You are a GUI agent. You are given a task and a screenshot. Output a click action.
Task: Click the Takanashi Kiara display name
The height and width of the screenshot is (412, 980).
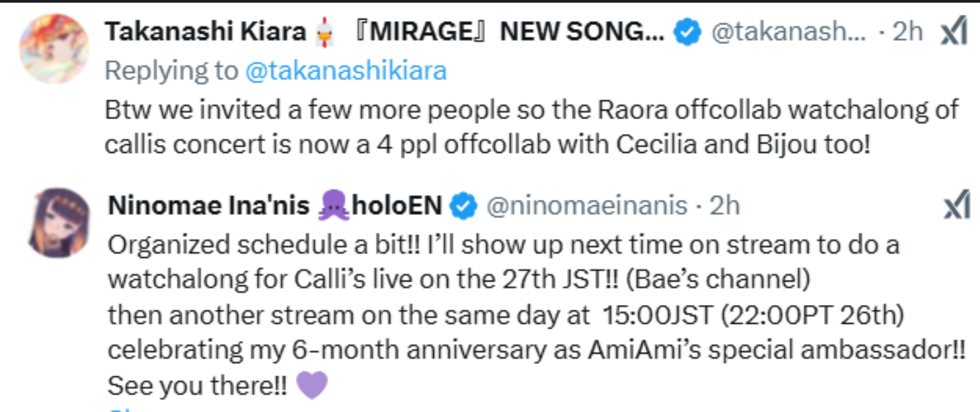tap(206, 32)
